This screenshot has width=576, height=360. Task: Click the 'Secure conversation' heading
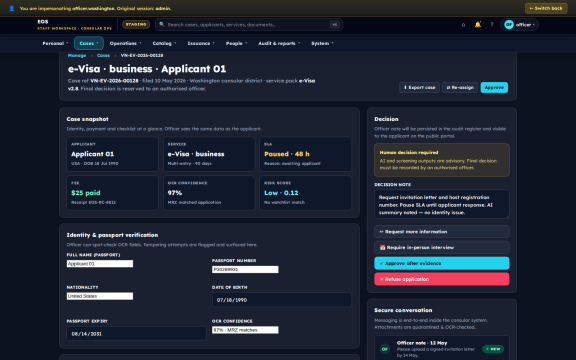(x=403, y=310)
